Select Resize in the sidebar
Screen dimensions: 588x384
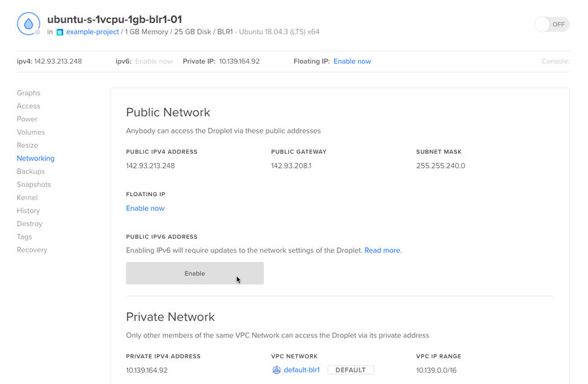coord(27,145)
